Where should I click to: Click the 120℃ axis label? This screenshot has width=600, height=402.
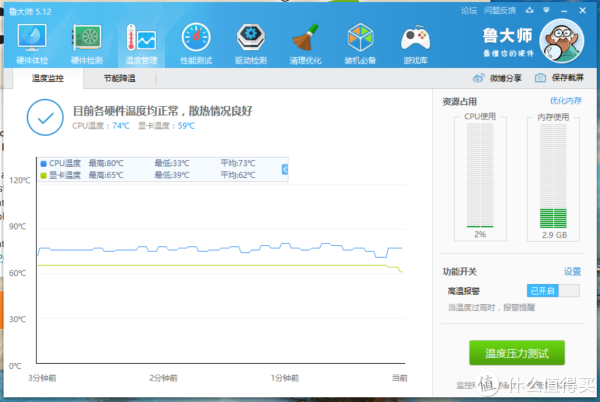click(x=20, y=180)
